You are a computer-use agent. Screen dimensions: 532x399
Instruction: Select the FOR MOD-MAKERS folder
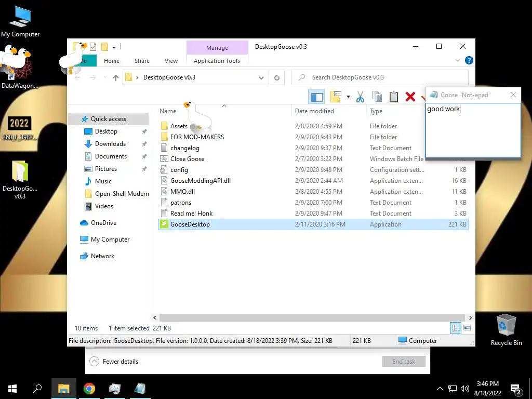click(x=197, y=137)
